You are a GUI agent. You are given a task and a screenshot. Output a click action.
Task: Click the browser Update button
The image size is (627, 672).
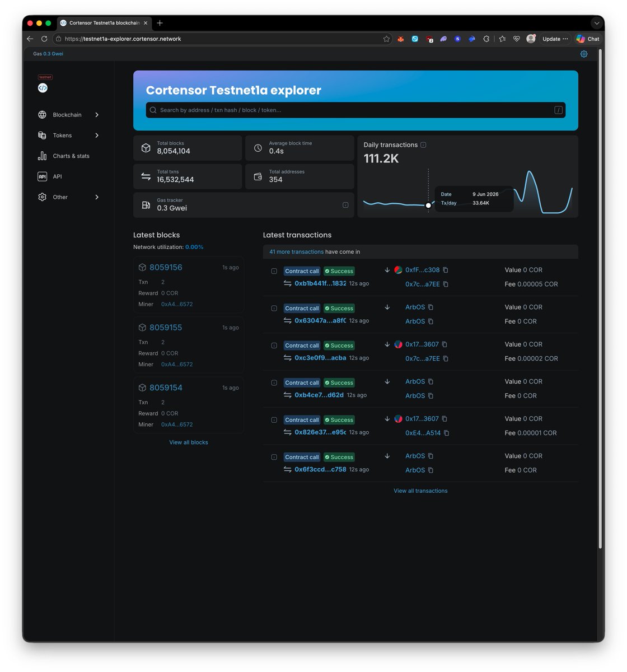[555, 39]
